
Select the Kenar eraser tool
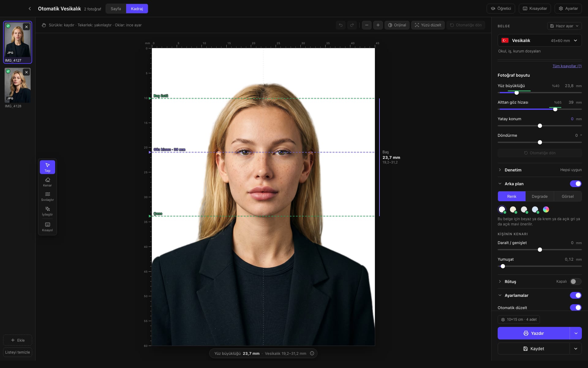[47, 182]
